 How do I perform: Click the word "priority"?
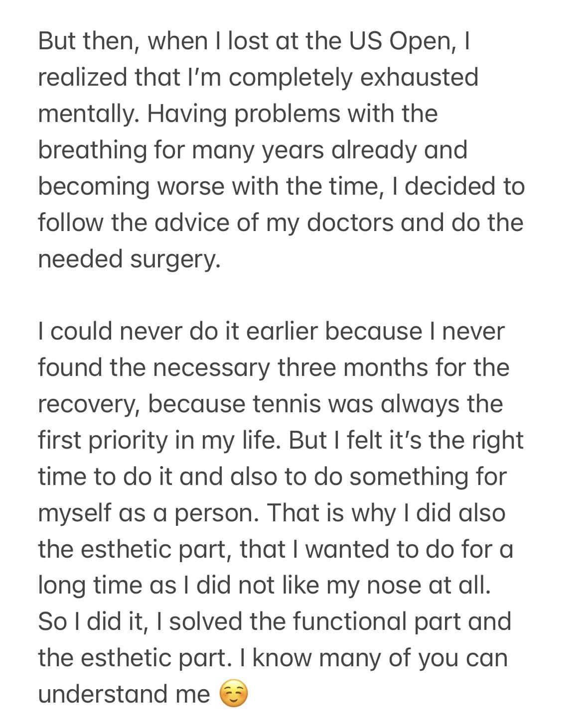132,441
